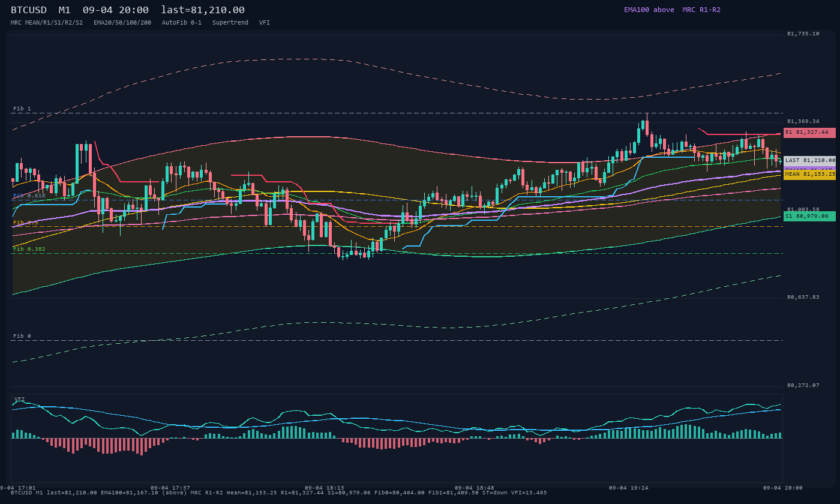Click the 'MRC R1-R2' status text
The width and height of the screenshot is (840, 504).
[701, 10]
